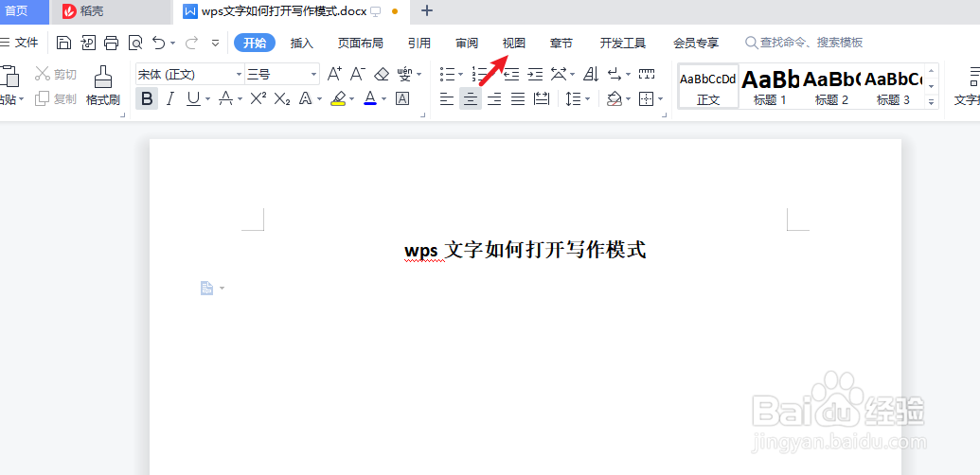Switch to the 引用 tab
The image size is (980, 475).
coord(419,44)
